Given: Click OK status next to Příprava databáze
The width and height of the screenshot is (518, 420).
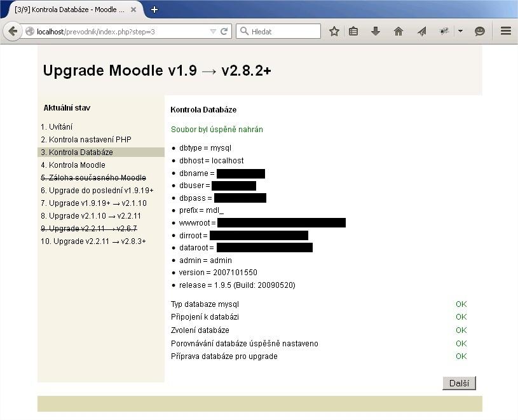Looking at the screenshot, I should [461, 356].
